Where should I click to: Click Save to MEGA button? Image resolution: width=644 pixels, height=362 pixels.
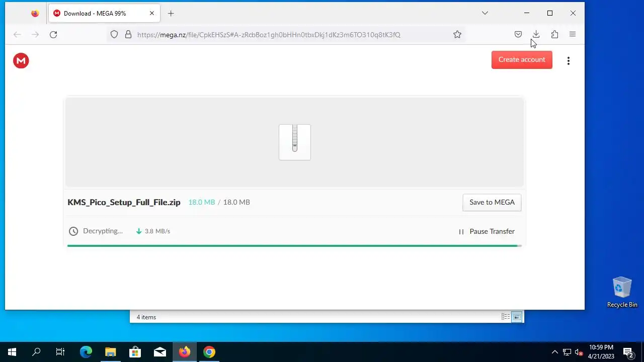[492, 202]
